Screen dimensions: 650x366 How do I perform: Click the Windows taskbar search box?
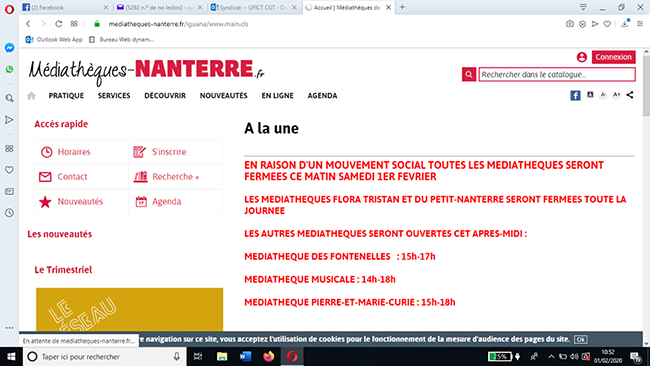104,356
